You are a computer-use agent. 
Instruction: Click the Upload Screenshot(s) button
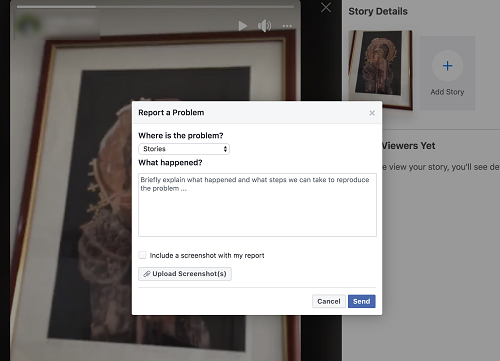(x=185, y=274)
